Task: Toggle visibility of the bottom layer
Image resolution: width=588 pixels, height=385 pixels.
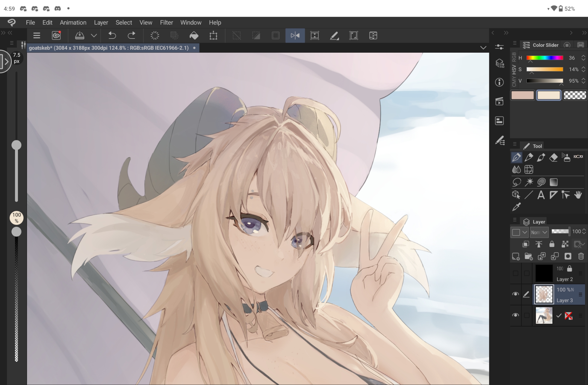Action: 515,315
